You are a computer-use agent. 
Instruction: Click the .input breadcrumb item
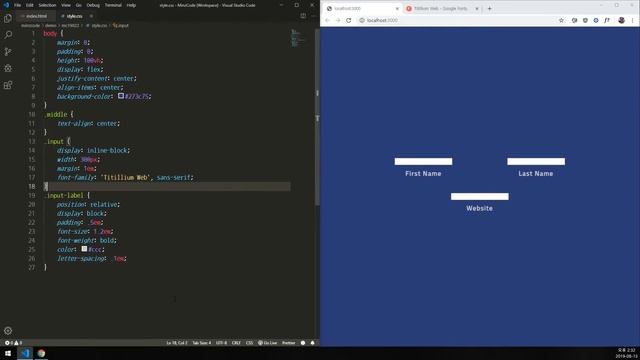point(120,25)
